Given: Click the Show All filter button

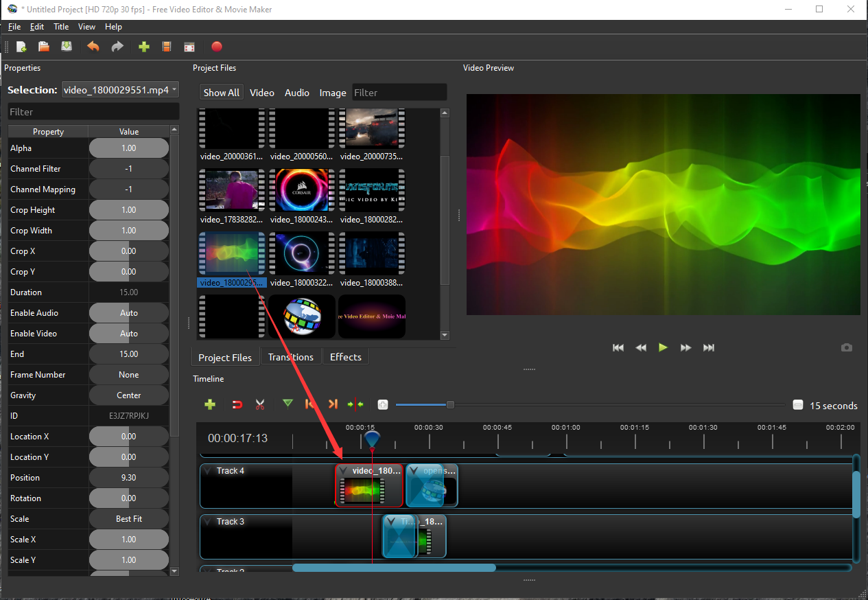Looking at the screenshot, I should pyautogui.click(x=221, y=93).
